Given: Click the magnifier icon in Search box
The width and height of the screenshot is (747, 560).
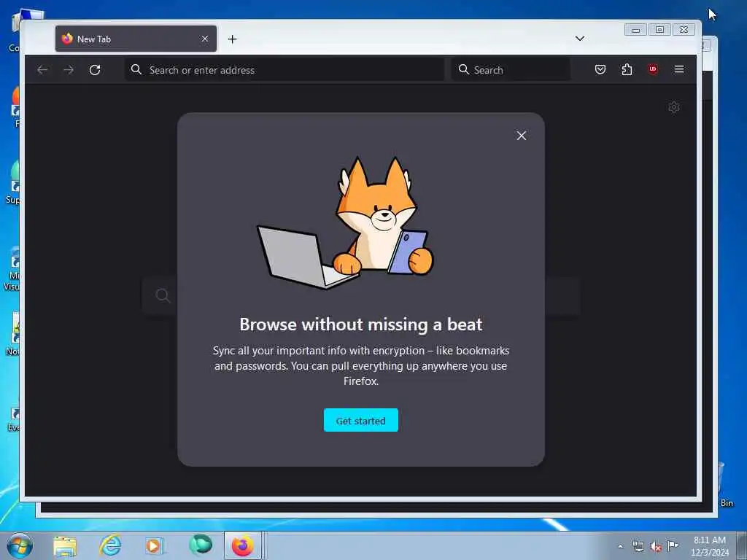Looking at the screenshot, I should [463, 69].
